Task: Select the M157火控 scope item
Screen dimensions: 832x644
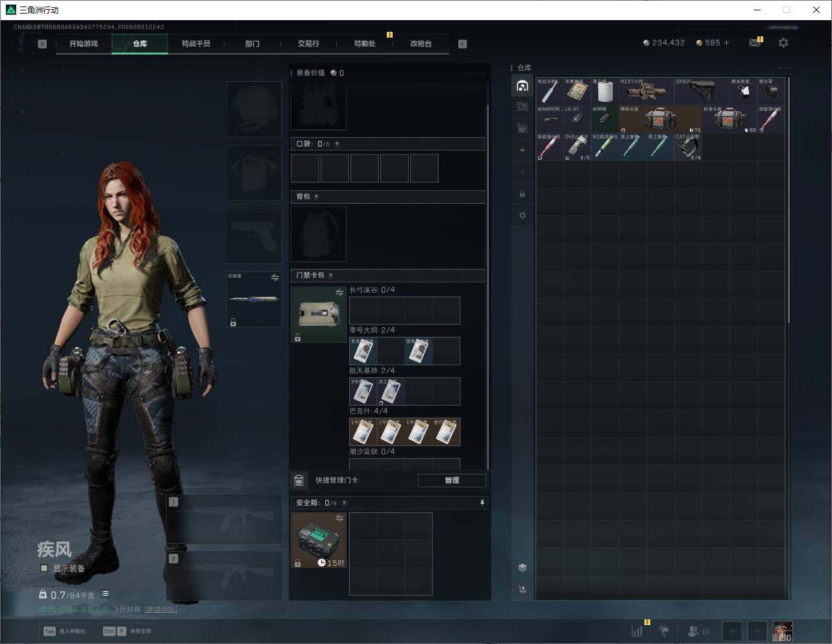Action: 646,92
